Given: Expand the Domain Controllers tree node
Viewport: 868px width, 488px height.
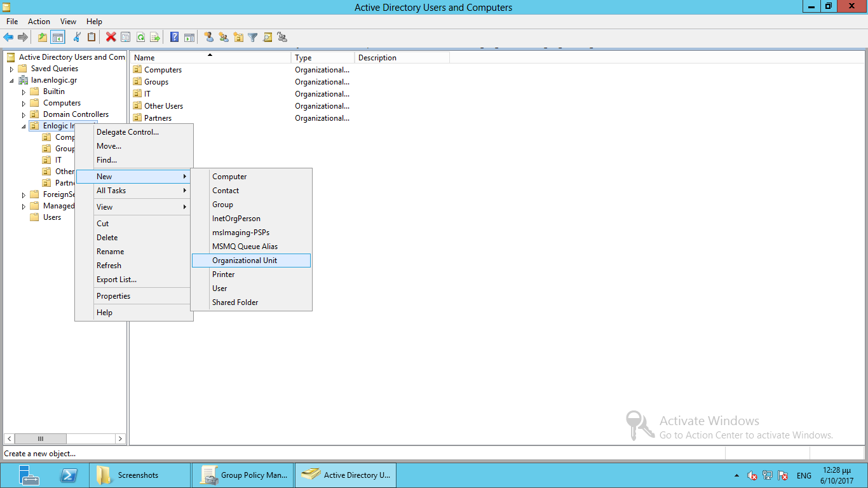Looking at the screenshot, I should [24, 114].
